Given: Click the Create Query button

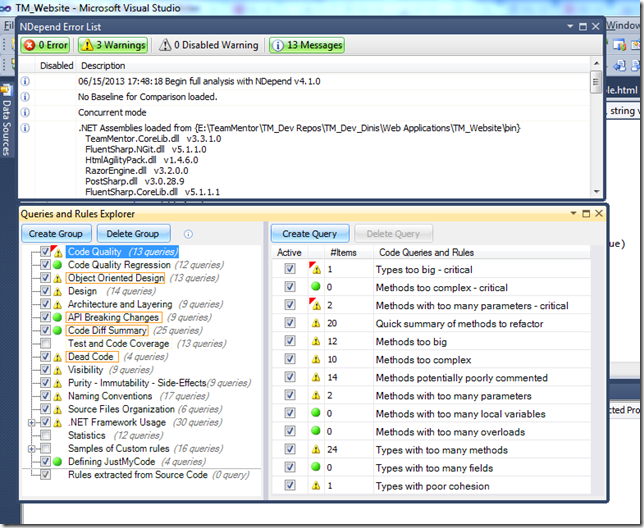Looking at the screenshot, I should coord(310,234).
